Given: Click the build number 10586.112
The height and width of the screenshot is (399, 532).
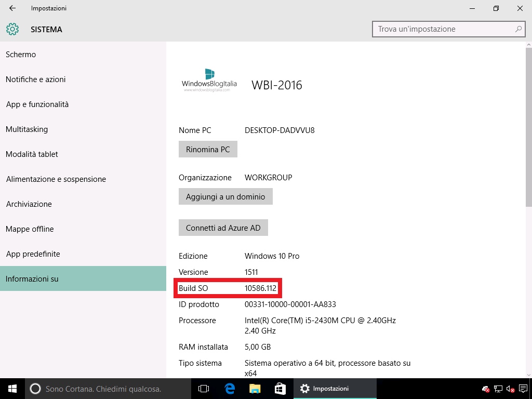Looking at the screenshot, I should coord(261,288).
